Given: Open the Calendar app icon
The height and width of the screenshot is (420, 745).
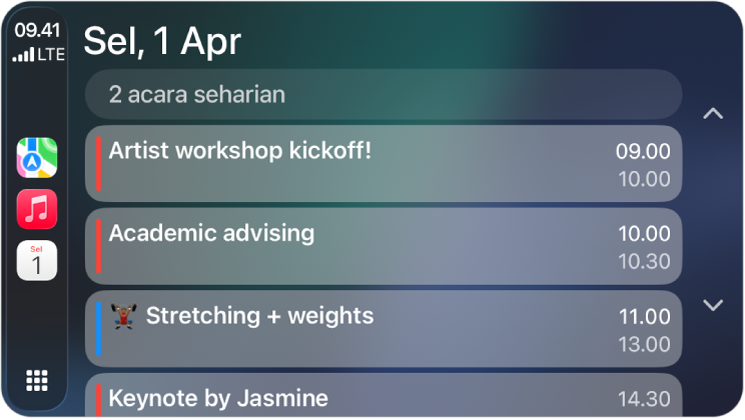Looking at the screenshot, I should click(x=37, y=261).
